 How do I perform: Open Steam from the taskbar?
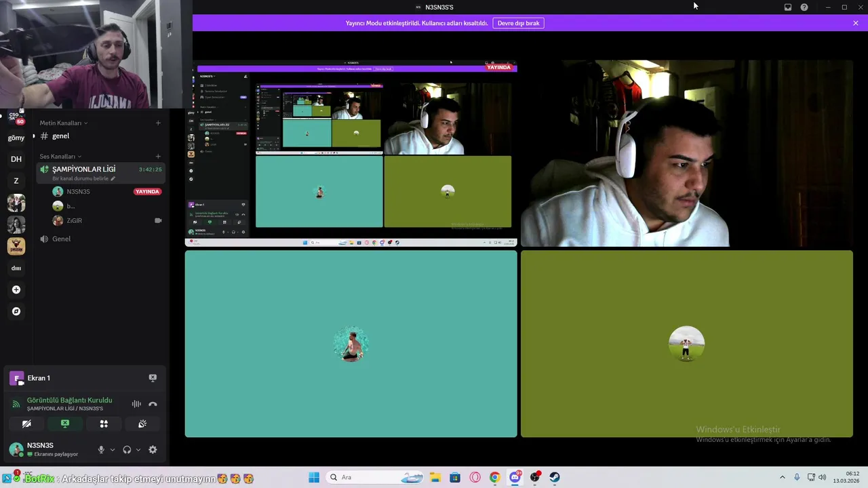point(555,477)
